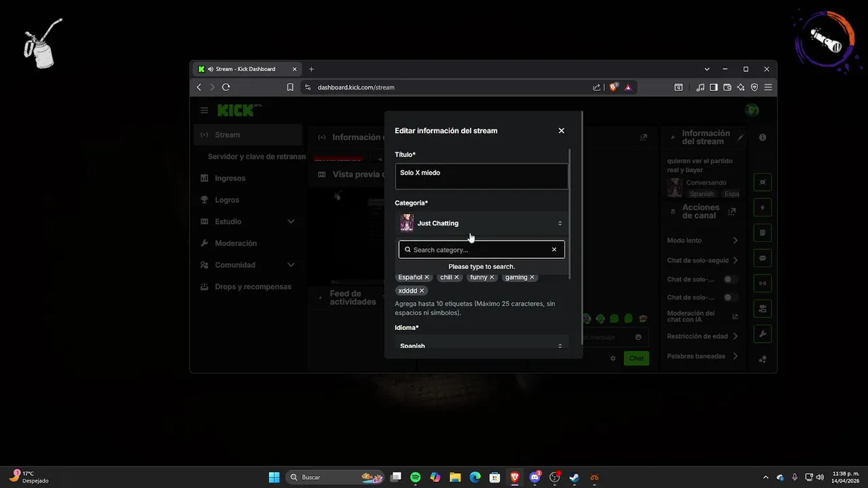
Task: Pop out the Acciones de canal panel
Action: click(732, 211)
